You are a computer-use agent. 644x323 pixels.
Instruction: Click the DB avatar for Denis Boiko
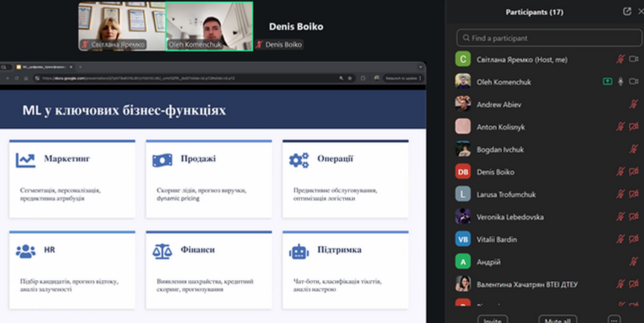coord(463,172)
